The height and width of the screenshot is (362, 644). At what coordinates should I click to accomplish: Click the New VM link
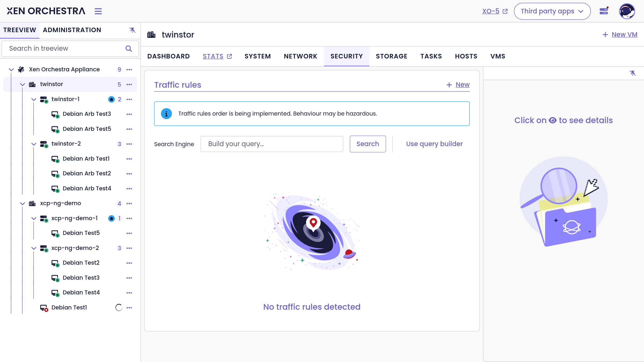pyautogui.click(x=620, y=35)
